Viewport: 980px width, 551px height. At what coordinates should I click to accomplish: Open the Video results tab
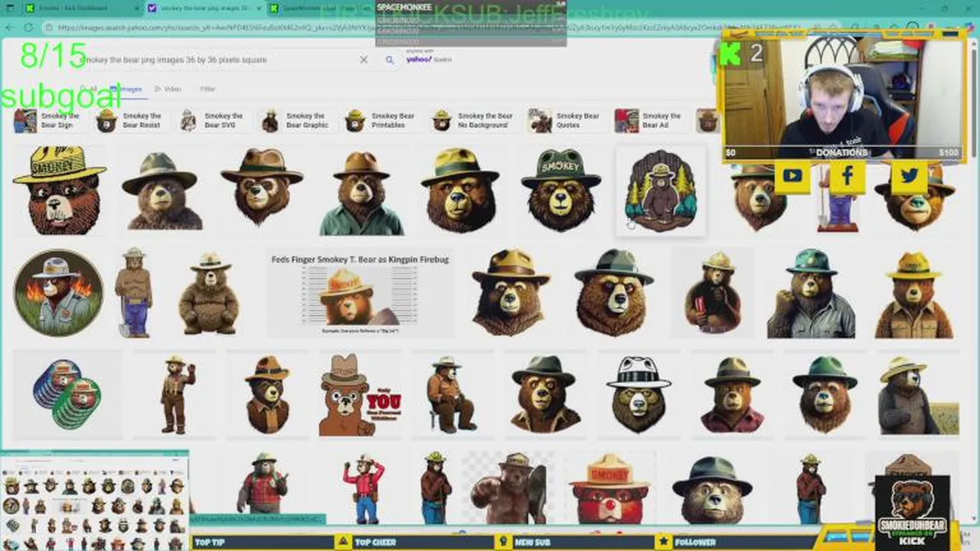(168, 89)
